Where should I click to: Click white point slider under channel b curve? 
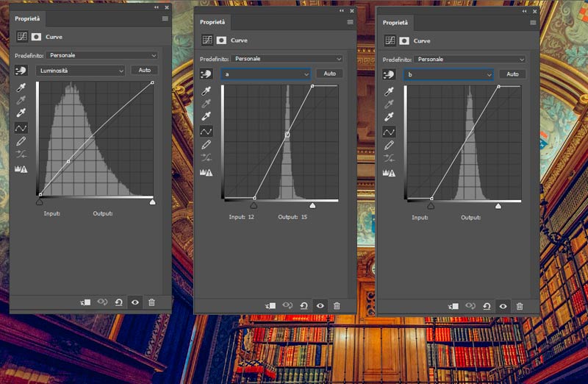[498, 206]
